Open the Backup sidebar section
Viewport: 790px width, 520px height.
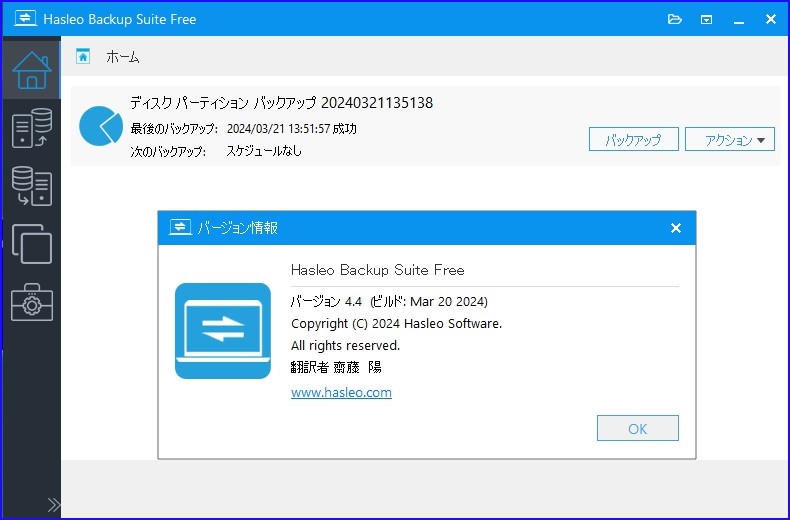point(32,128)
